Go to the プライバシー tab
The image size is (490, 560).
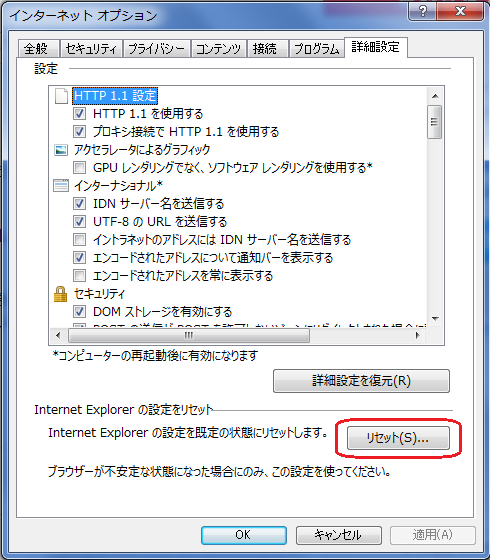(156, 49)
